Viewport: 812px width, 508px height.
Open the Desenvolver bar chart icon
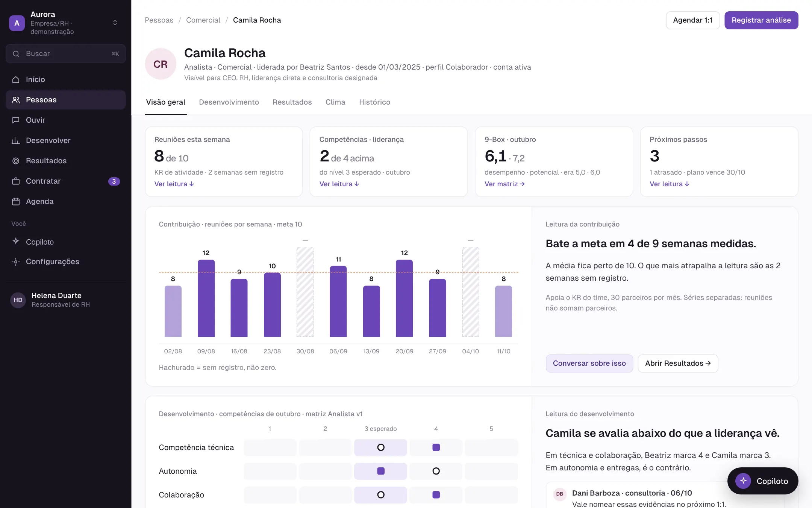16,140
